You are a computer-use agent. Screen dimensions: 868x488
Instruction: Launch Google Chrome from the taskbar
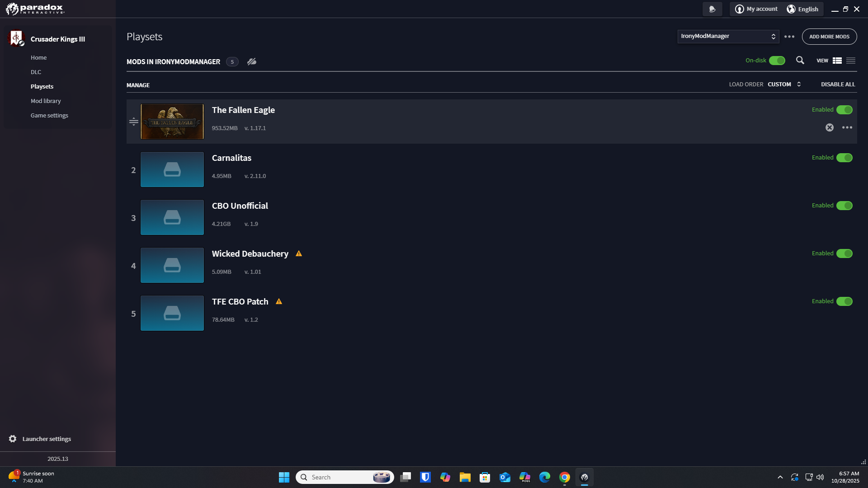565,477
